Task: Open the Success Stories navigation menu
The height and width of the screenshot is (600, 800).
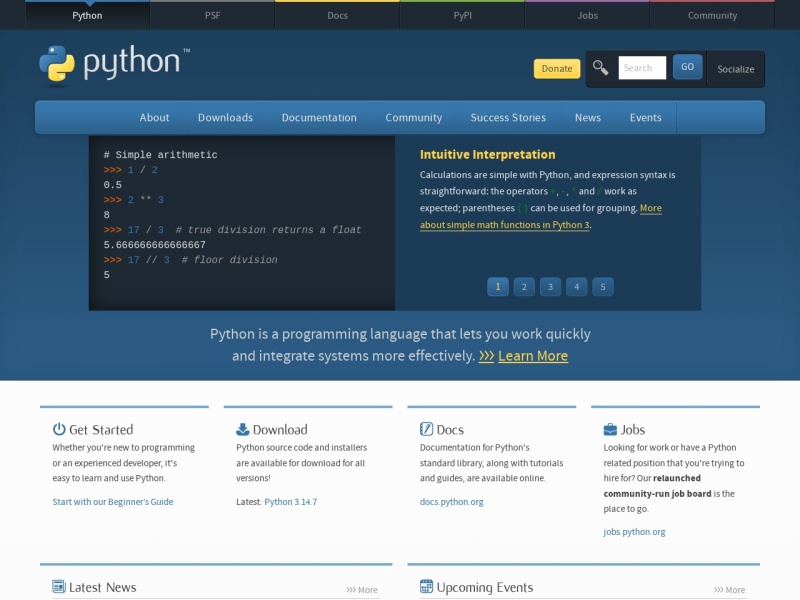Action: point(508,117)
